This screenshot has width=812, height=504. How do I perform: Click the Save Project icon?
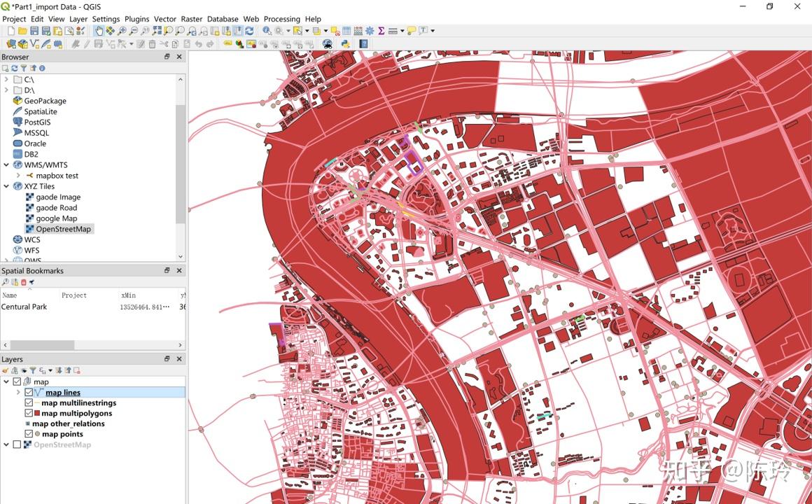point(34,31)
